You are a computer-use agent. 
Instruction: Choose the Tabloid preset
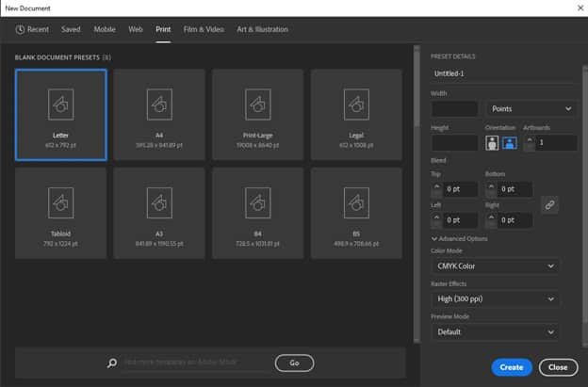pos(60,213)
